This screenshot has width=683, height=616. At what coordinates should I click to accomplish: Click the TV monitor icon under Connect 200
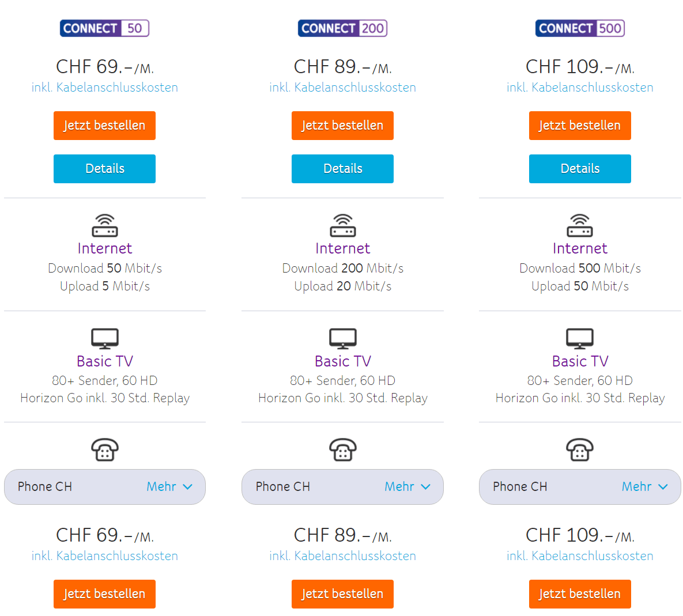click(x=343, y=338)
